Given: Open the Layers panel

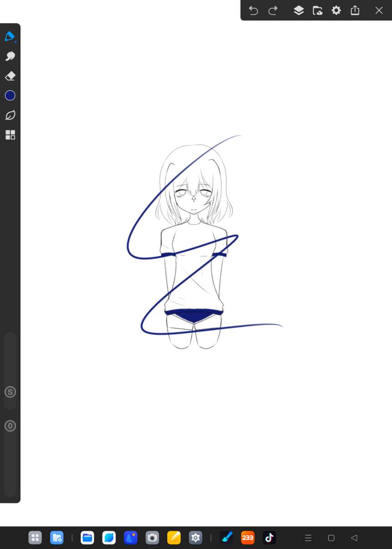Looking at the screenshot, I should tap(299, 10).
